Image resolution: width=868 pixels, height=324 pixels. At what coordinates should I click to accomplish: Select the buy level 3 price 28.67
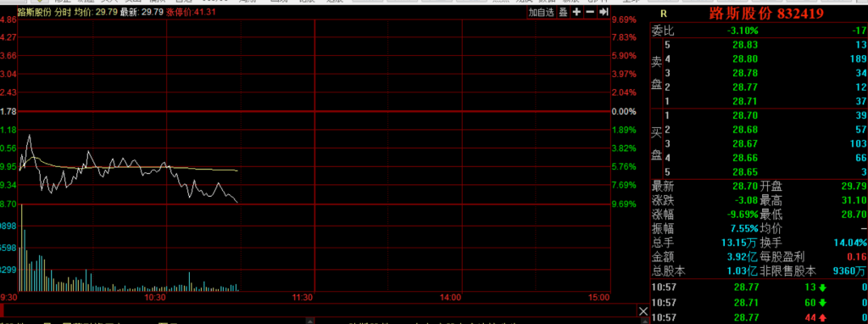(x=744, y=144)
